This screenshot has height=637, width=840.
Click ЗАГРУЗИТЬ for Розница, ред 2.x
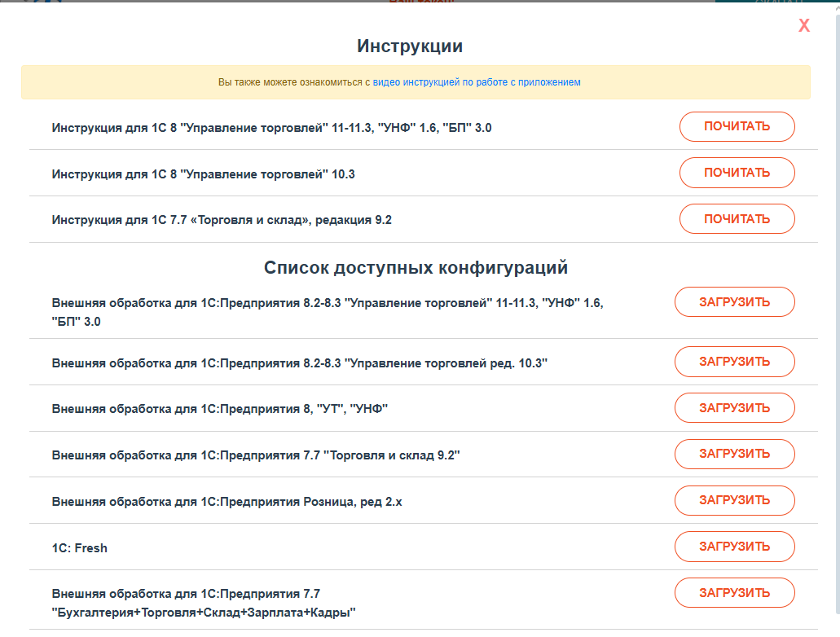(x=734, y=500)
